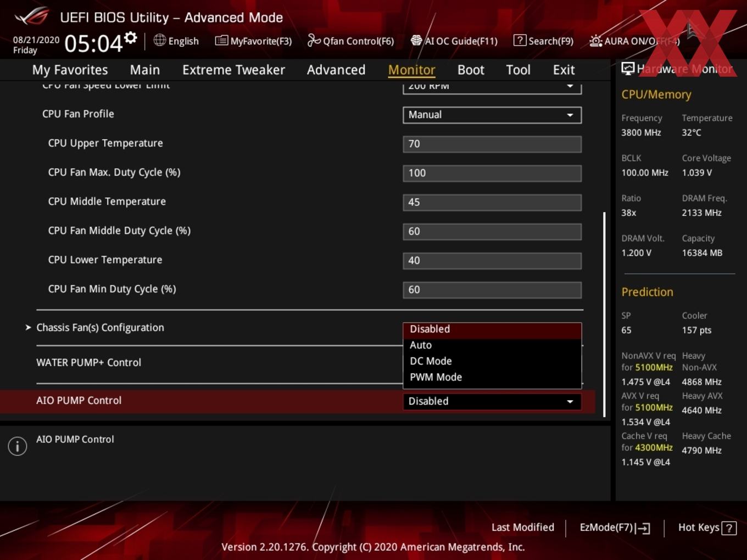Image resolution: width=747 pixels, height=560 pixels.
Task: Click 1.039 V core voltage value
Action: tap(697, 172)
